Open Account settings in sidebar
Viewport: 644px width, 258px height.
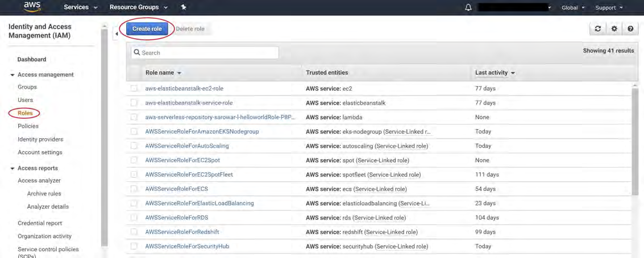click(x=40, y=152)
